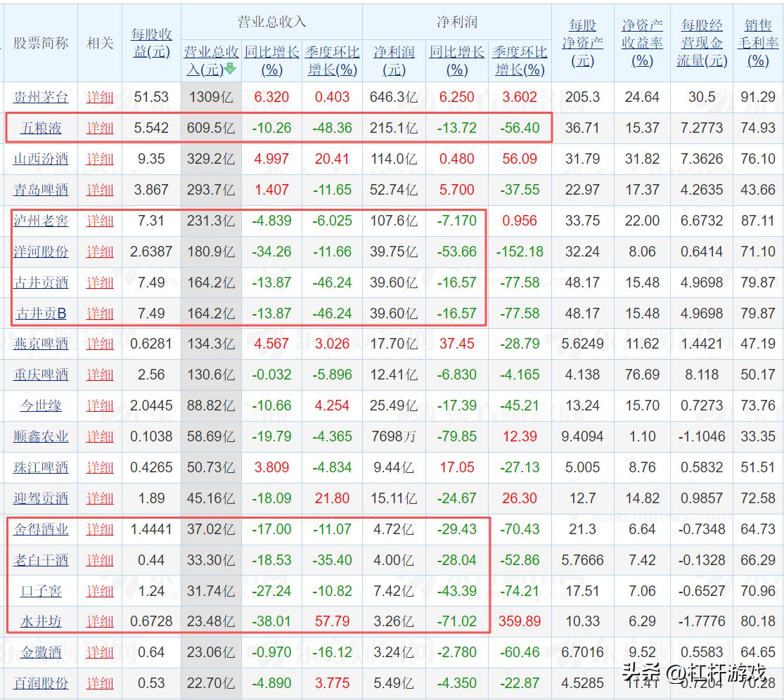The image size is (784, 700).
Task: Open the 口子窖 stock link
Action: tap(41, 591)
